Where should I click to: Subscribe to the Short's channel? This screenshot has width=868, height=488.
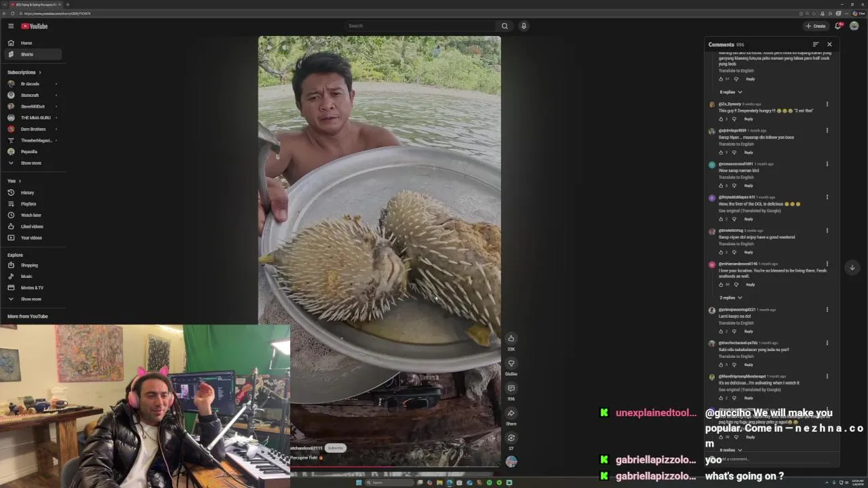(336, 448)
